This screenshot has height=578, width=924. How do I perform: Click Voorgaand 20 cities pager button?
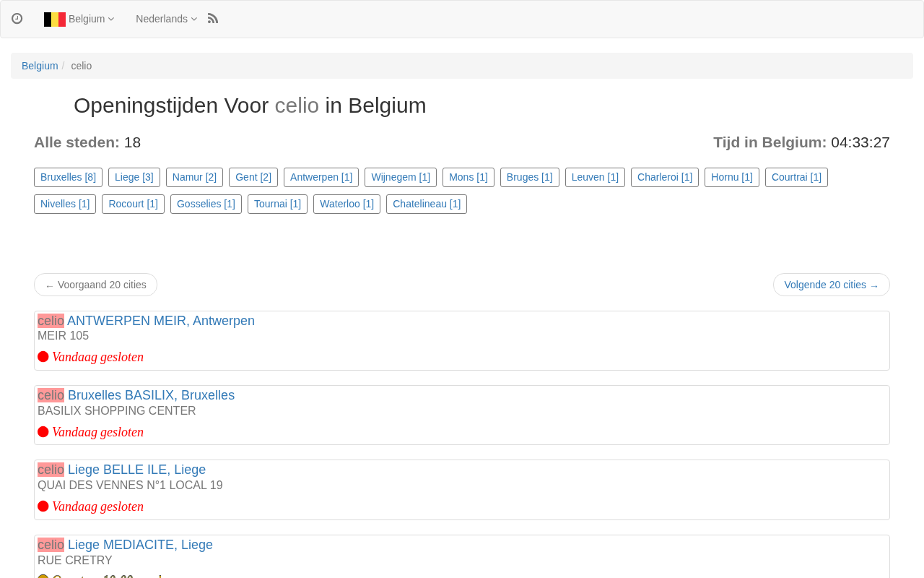(95, 285)
